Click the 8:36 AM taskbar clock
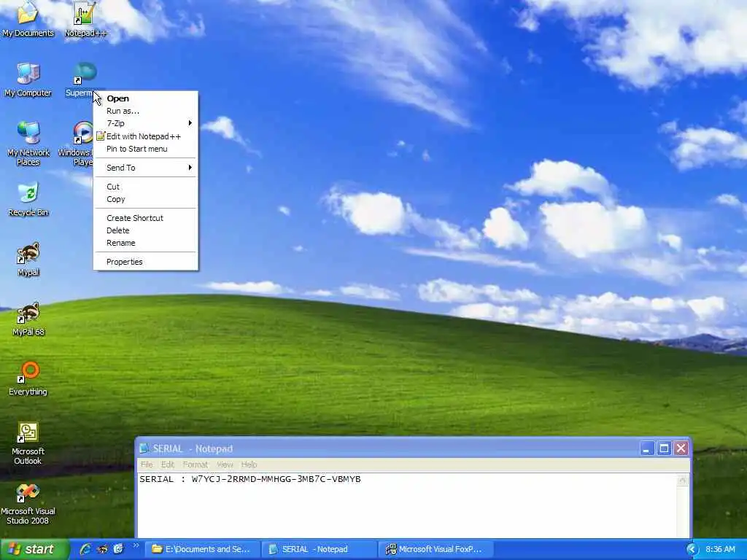747x560 pixels. point(720,549)
